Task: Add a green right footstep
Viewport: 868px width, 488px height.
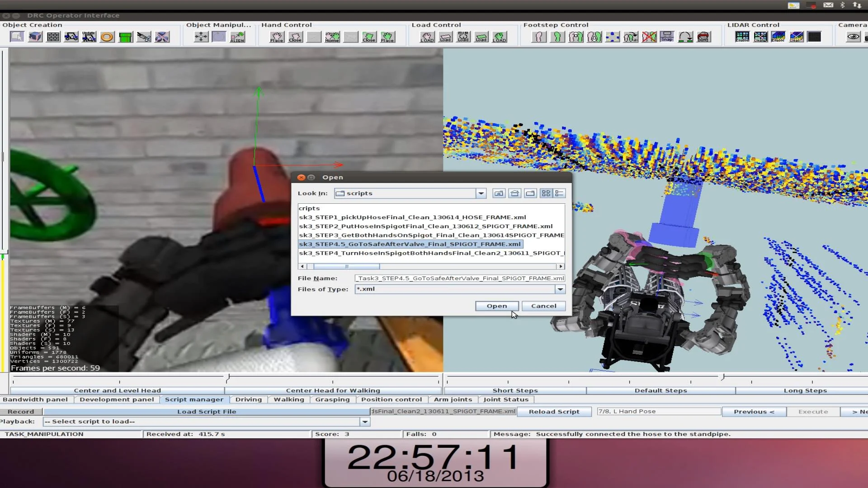Action: click(557, 37)
